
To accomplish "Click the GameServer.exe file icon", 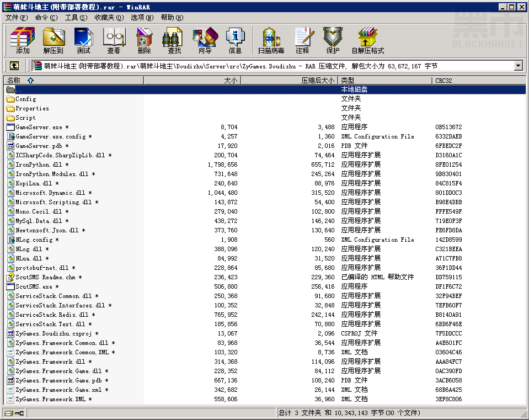I will (10, 127).
